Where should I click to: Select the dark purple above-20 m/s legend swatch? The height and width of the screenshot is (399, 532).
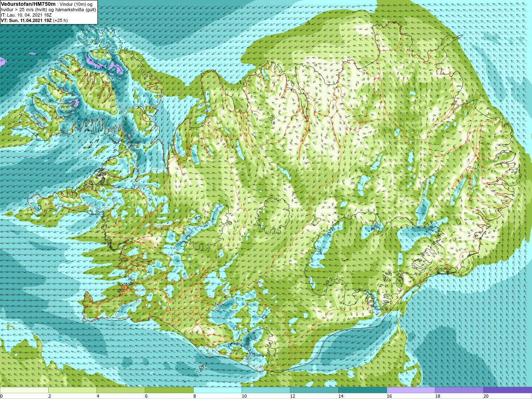tap(507, 390)
